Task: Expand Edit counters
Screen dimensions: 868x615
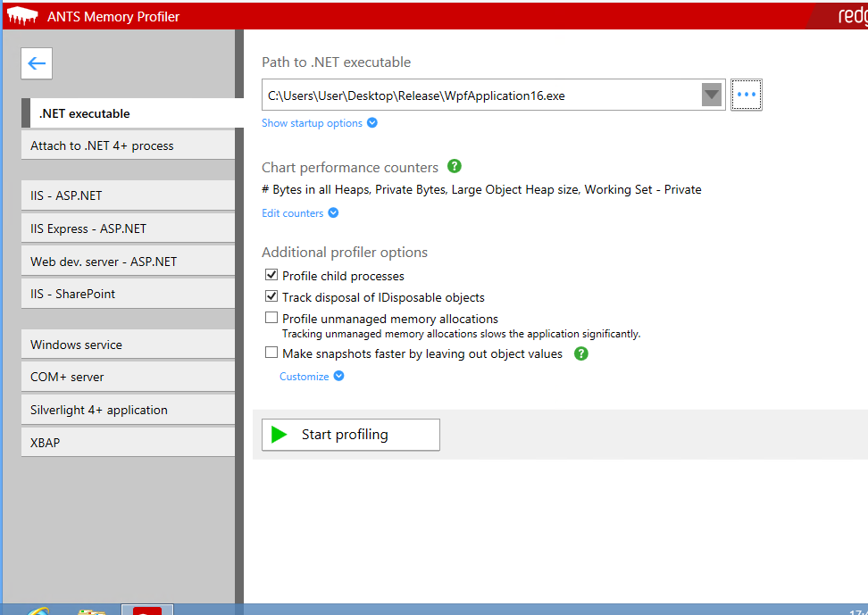Action: [x=300, y=213]
